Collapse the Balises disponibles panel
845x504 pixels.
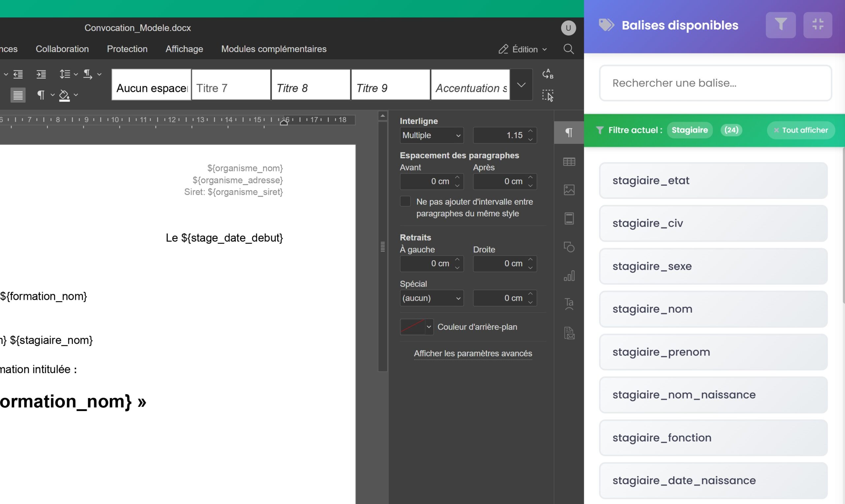coord(817,25)
